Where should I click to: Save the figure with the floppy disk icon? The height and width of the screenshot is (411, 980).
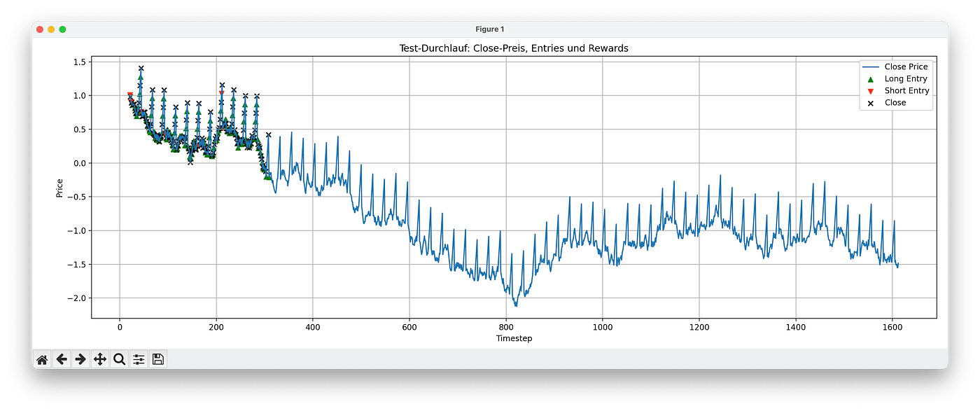click(158, 359)
